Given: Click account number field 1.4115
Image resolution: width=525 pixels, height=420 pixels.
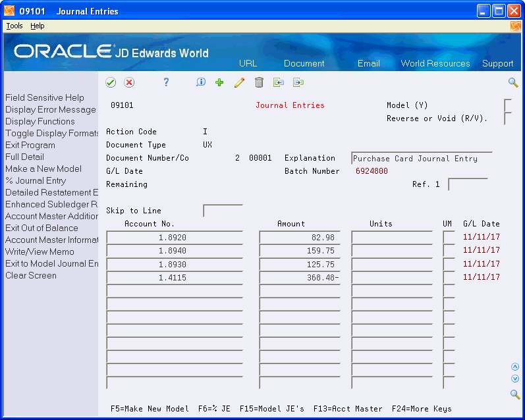Looking at the screenshot, I should tap(175, 277).
